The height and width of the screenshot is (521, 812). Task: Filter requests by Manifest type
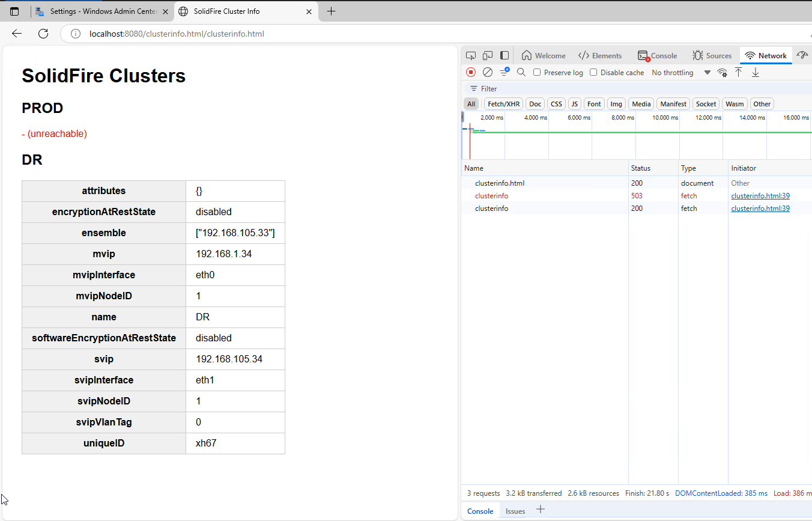pos(673,104)
